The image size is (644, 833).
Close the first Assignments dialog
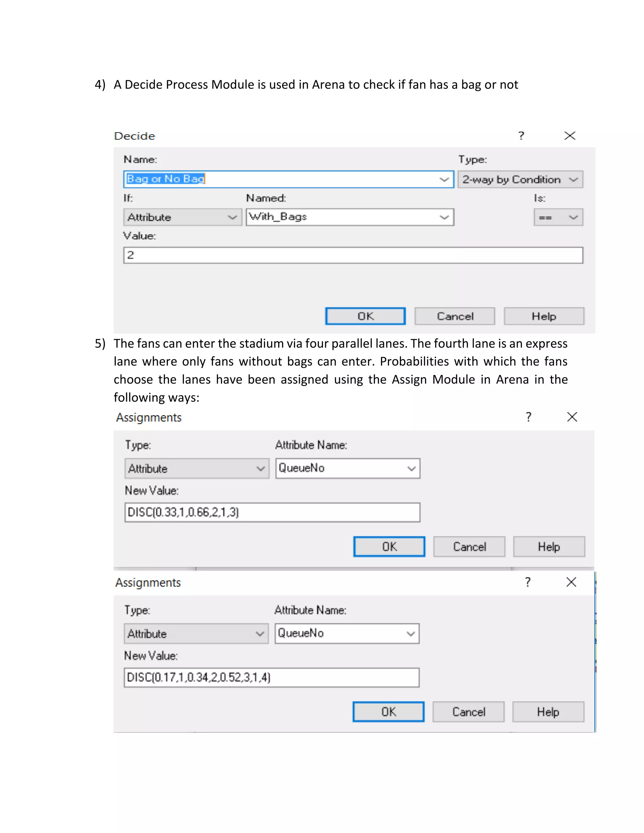pyautogui.click(x=572, y=417)
